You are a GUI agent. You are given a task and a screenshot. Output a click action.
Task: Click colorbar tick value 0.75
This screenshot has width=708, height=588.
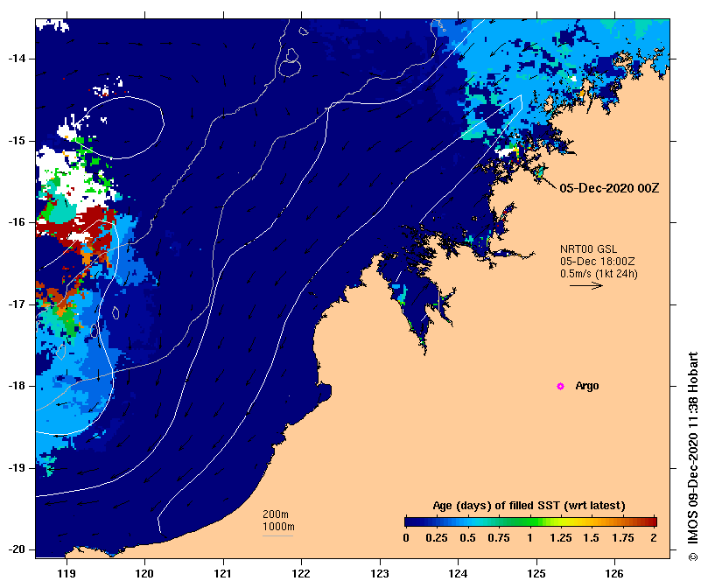499,538
